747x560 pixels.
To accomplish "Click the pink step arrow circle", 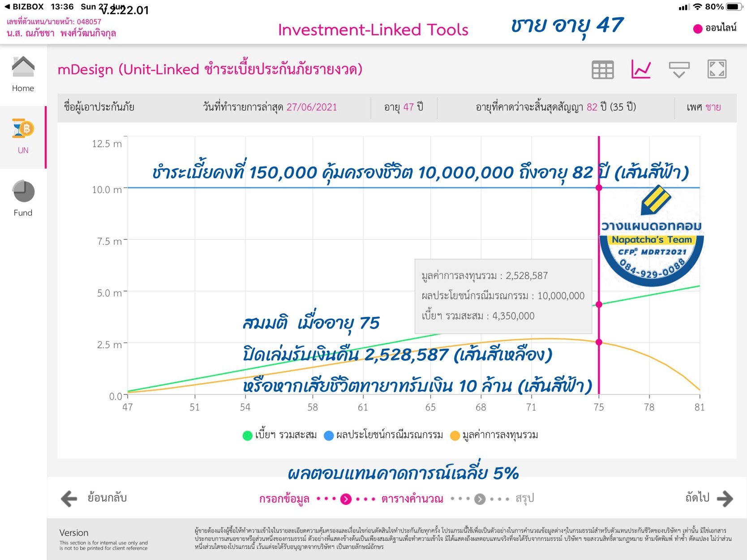I will [346, 499].
